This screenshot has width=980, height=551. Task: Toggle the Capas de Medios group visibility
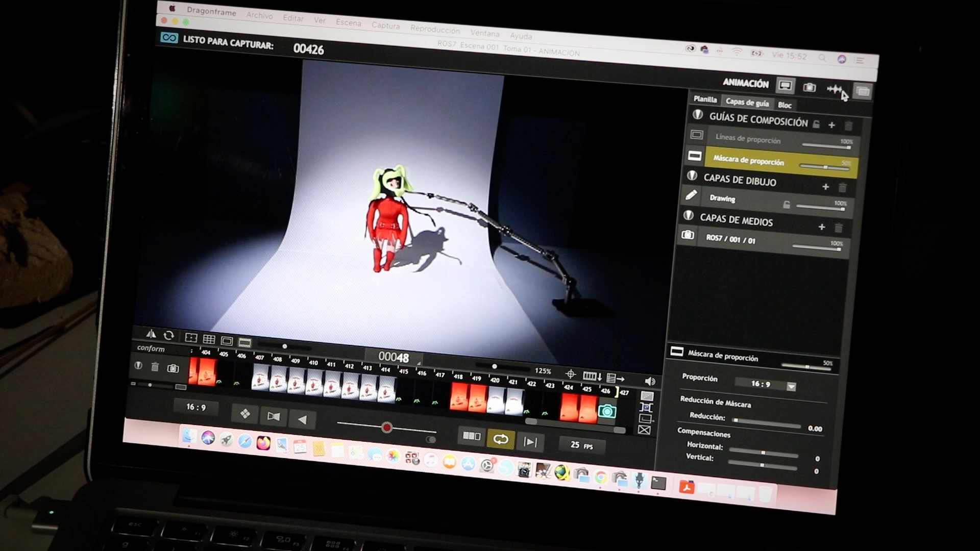(x=689, y=216)
